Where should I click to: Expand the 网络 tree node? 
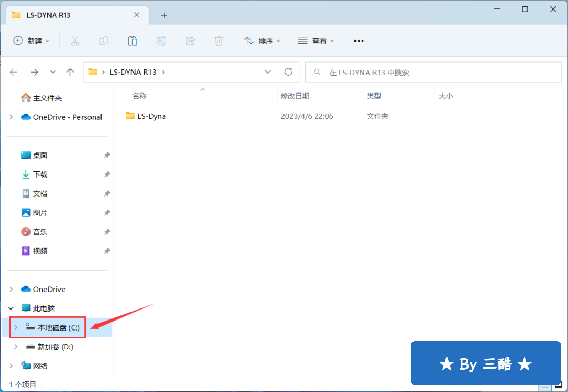click(11, 366)
